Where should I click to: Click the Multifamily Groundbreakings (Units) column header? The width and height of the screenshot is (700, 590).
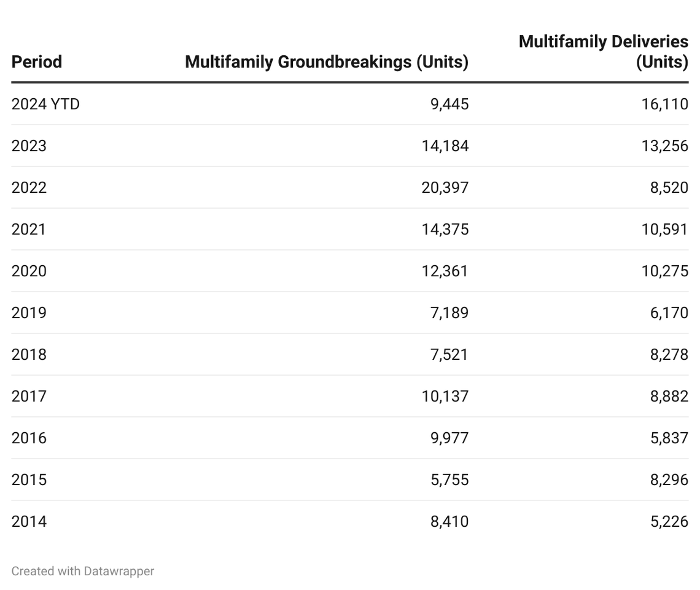pyautogui.click(x=327, y=62)
